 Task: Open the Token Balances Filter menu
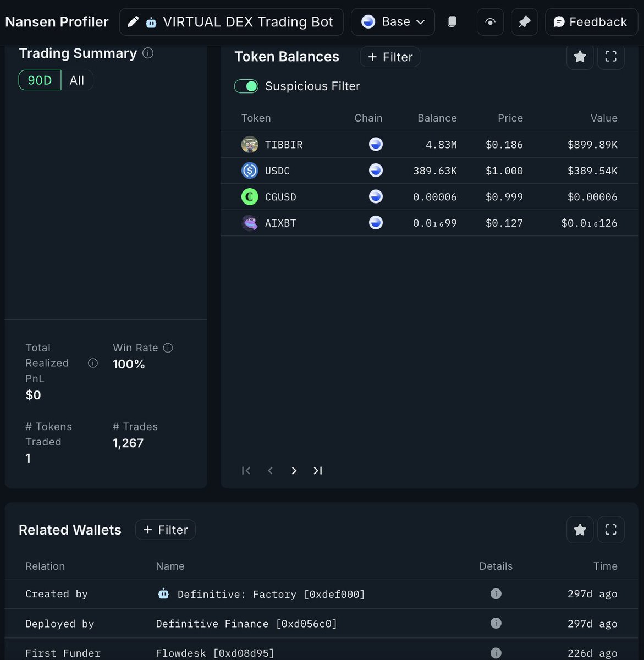[390, 57]
